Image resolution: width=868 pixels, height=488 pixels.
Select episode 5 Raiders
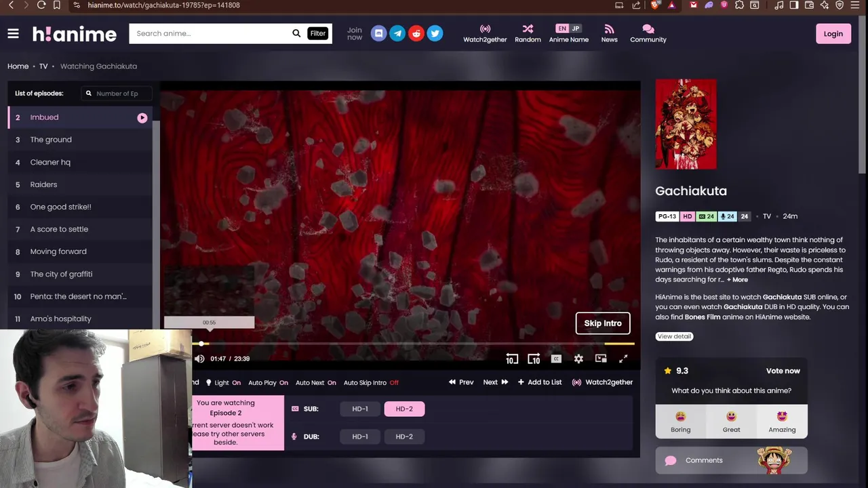coord(80,184)
